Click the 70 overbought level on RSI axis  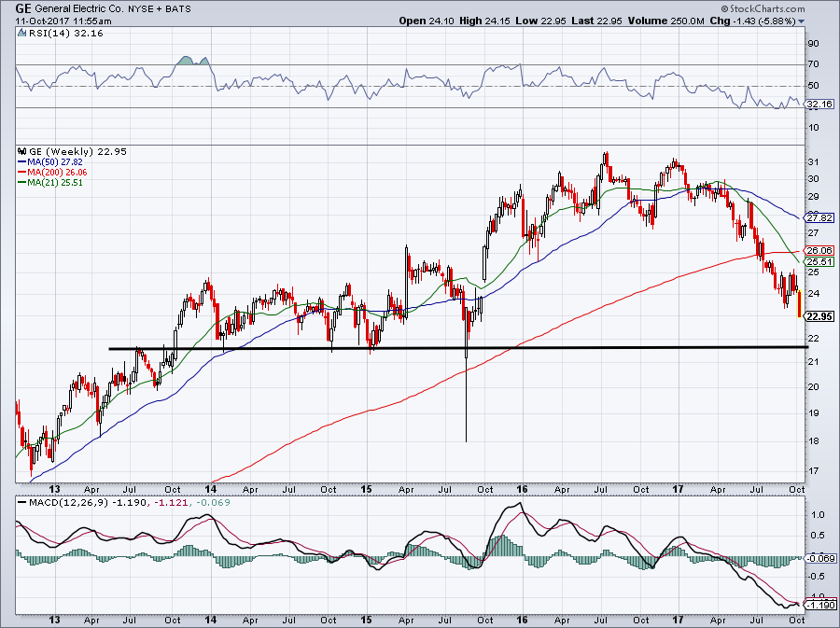[813, 64]
